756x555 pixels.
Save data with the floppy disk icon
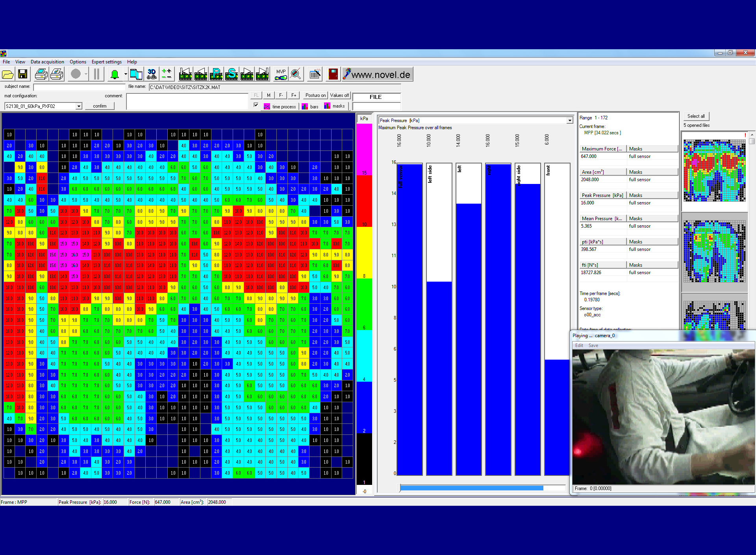pyautogui.click(x=23, y=74)
